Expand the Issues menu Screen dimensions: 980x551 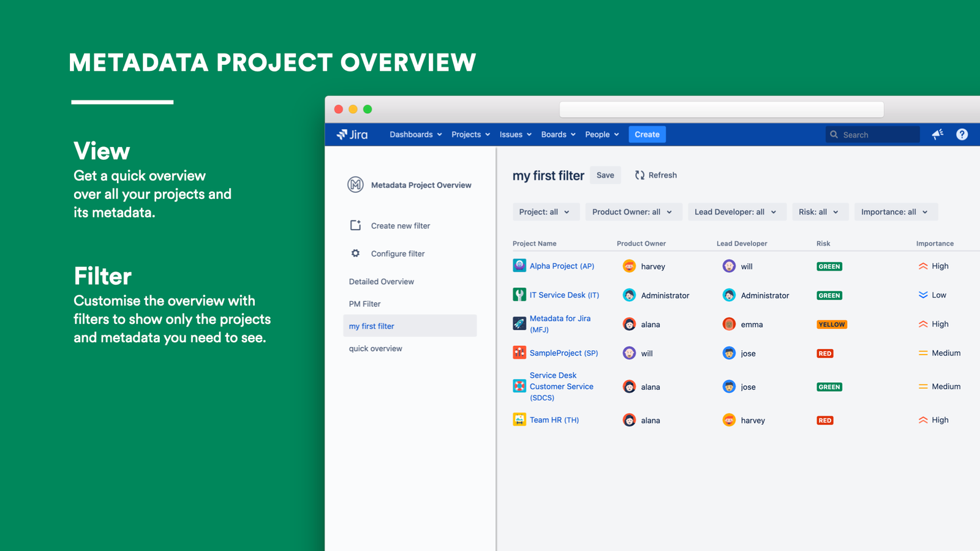pos(515,135)
